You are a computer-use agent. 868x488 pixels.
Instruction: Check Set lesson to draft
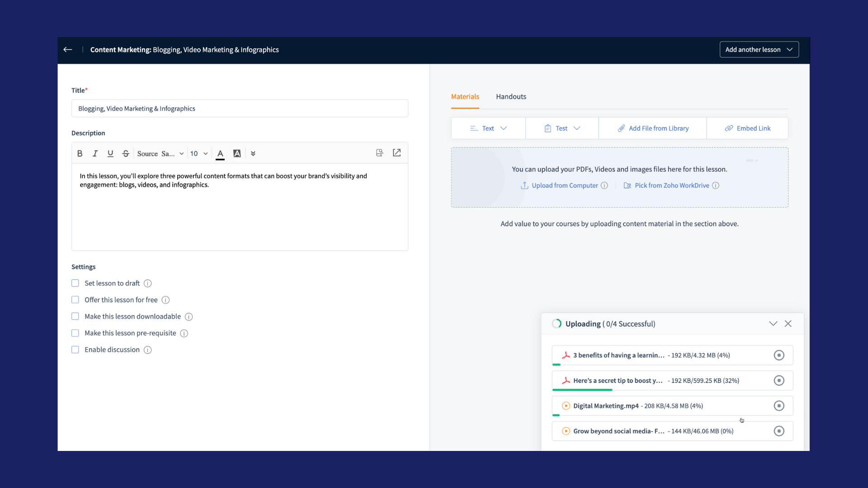click(75, 283)
